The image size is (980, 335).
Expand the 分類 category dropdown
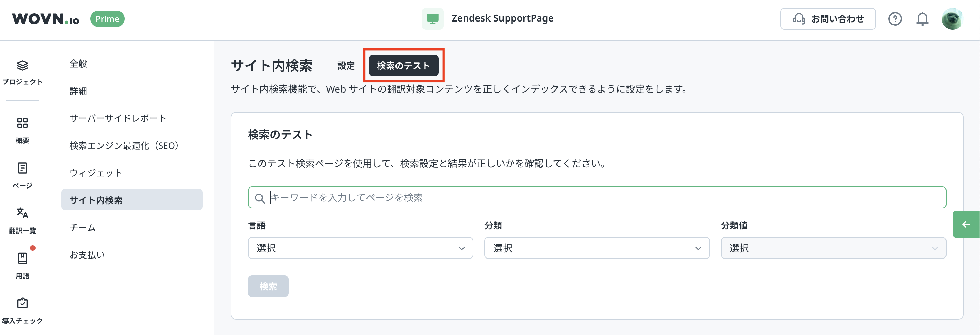point(596,248)
